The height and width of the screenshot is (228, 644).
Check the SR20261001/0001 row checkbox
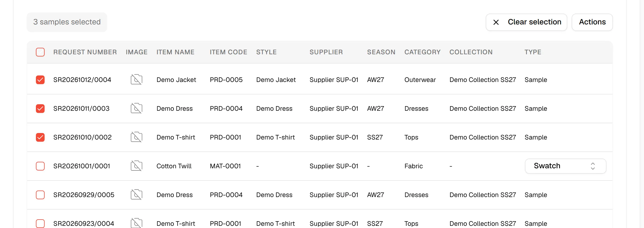pyautogui.click(x=40, y=166)
